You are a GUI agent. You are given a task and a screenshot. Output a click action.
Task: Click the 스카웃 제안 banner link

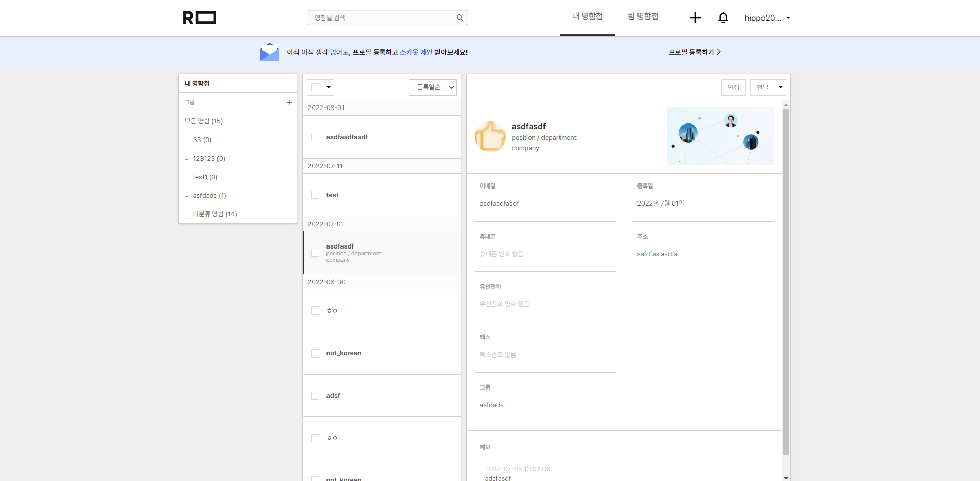point(416,52)
